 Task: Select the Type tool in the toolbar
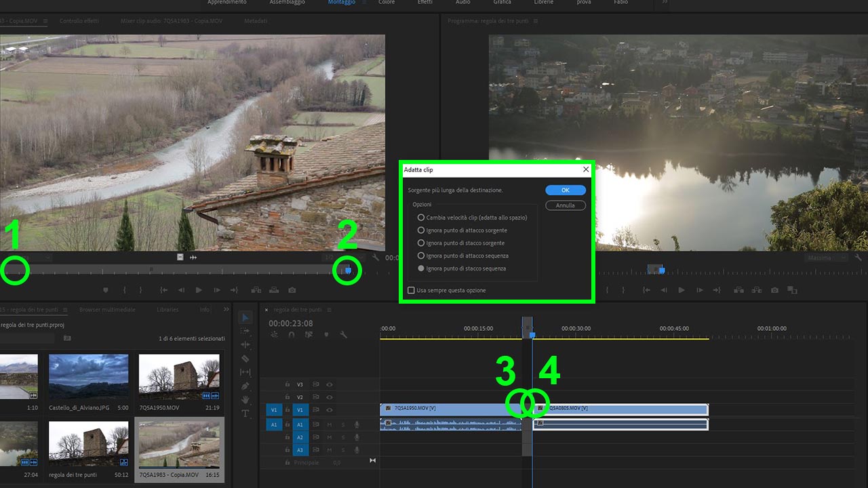pos(245,413)
